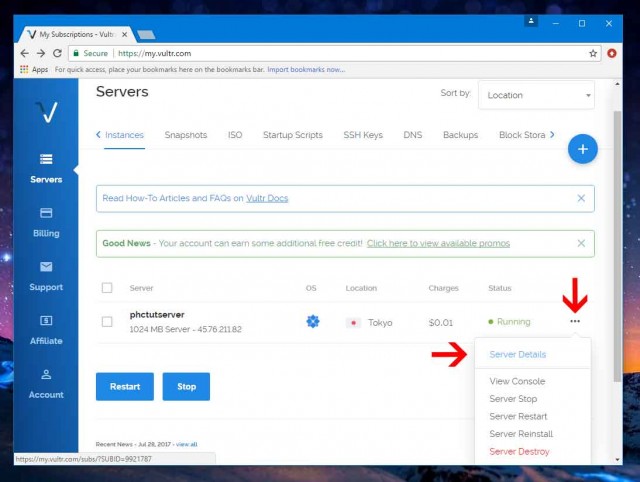Image resolution: width=640 pixels, height=482 pixels.
Task: Open the Sort by Location dropdown
Action: 536,95
